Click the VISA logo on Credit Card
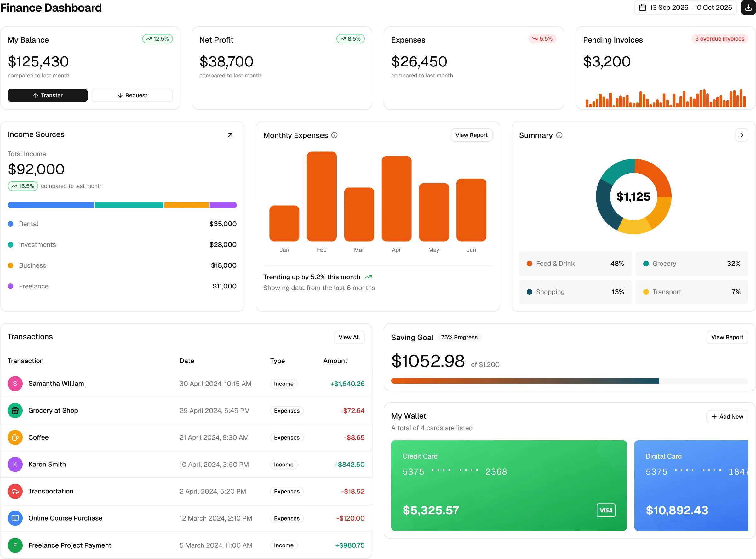The image size is (756, 559). [x=606, y=510]
